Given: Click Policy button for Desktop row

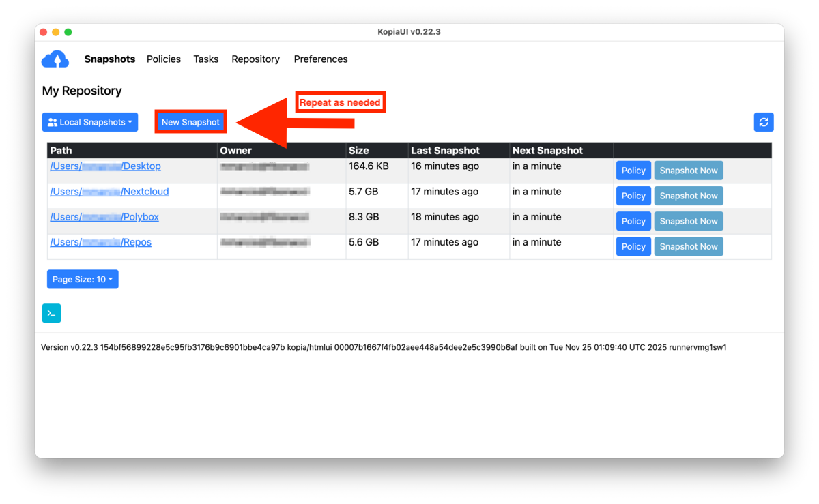Looking at the screenshot, I should point(633,171).
